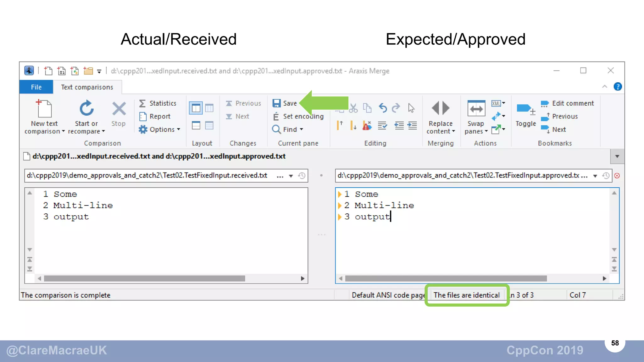
Task: Select the three-pane horizontal layout toggle
Action: pos(209,125)
